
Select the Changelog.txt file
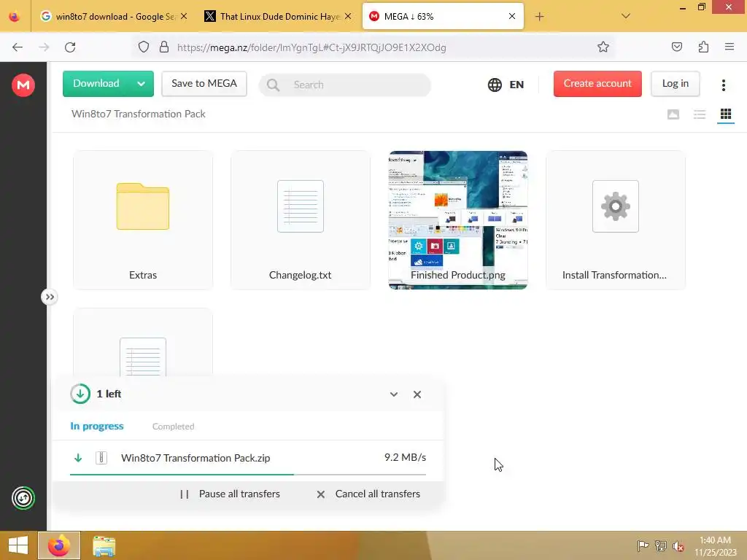coord(300,220)
